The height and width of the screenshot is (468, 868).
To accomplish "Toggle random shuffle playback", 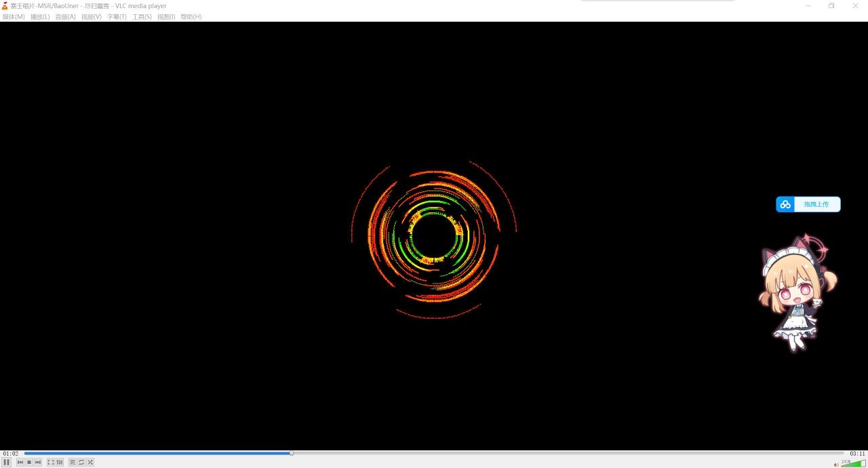I will 90,462.
